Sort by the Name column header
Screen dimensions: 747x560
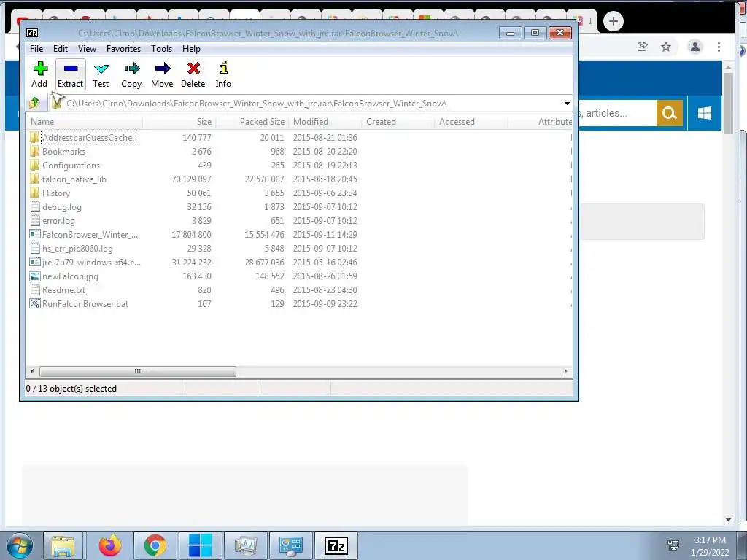(x=85, y=122)
